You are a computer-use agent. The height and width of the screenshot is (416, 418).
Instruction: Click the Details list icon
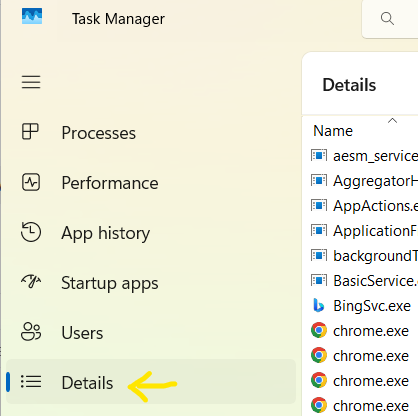[x=31, y=382]
